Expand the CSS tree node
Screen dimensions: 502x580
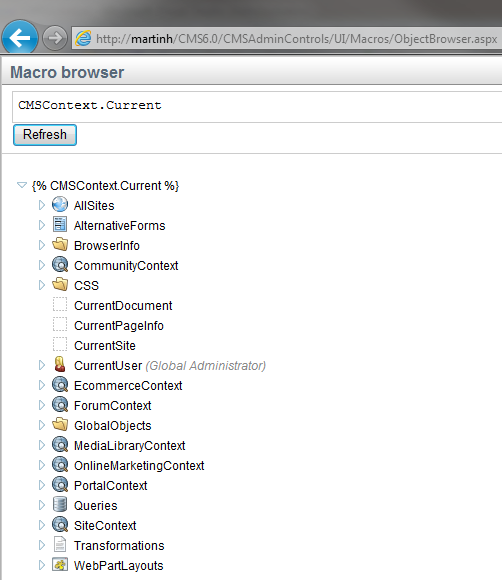(42, 285)
